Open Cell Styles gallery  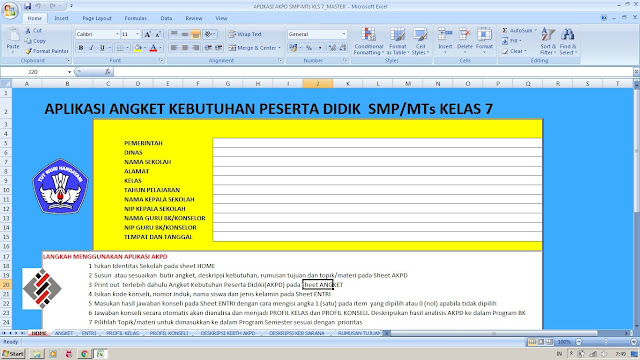pos(420,41)
